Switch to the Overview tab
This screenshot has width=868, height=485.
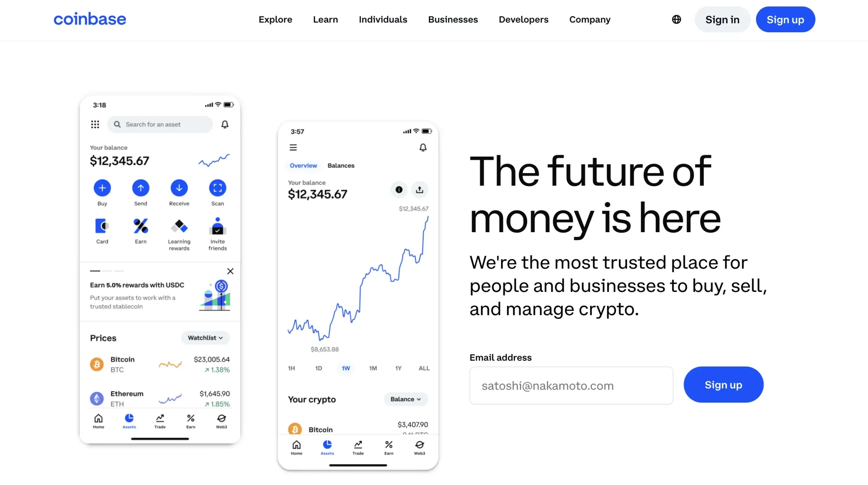303,165
